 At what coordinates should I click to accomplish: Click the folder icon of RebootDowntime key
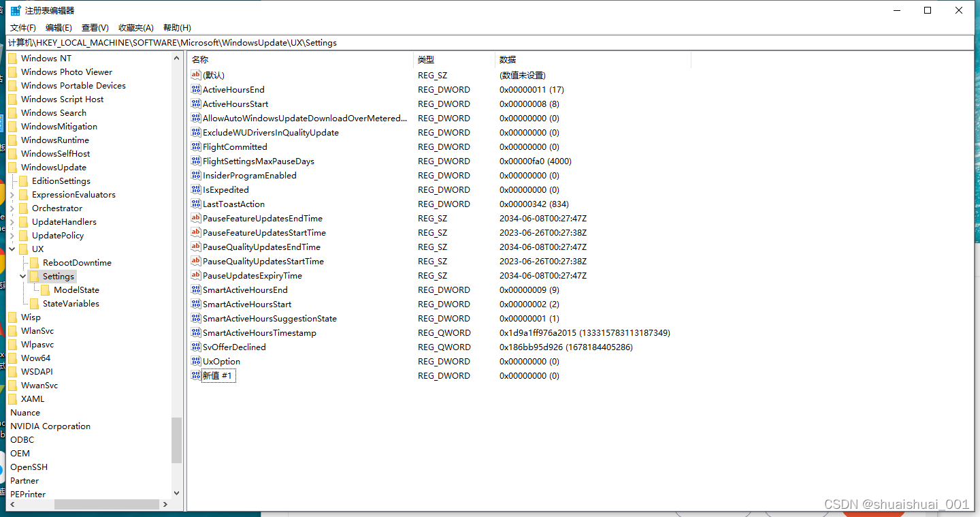35,262
